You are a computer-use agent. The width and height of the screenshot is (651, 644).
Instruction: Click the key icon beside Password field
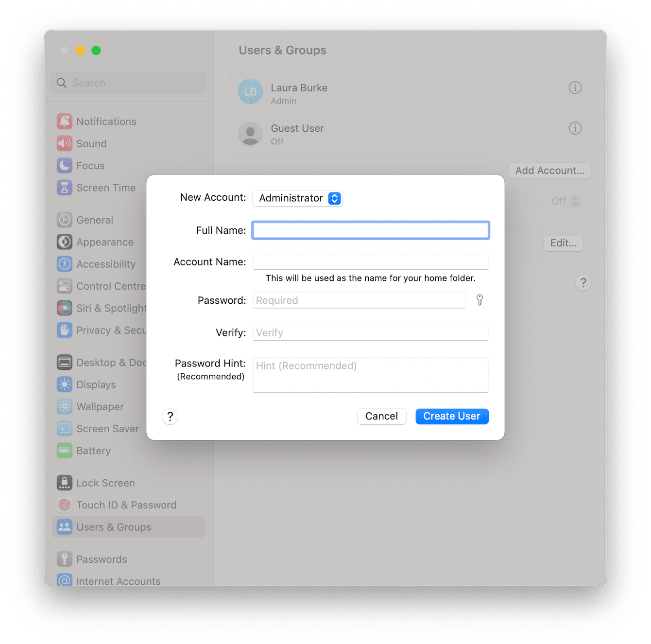point(480,300)
